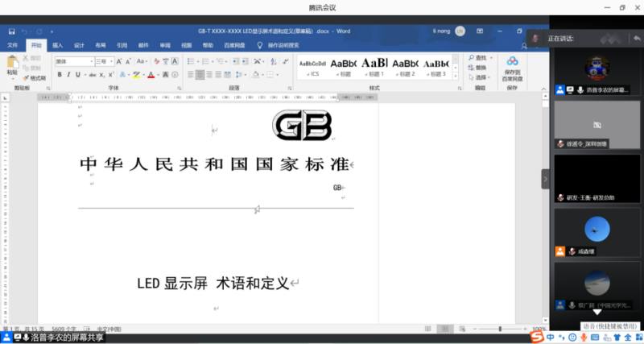Toggle subscript formatting
Image resolution: width=644 pixels, height=344 pixels.
[102, 75]
